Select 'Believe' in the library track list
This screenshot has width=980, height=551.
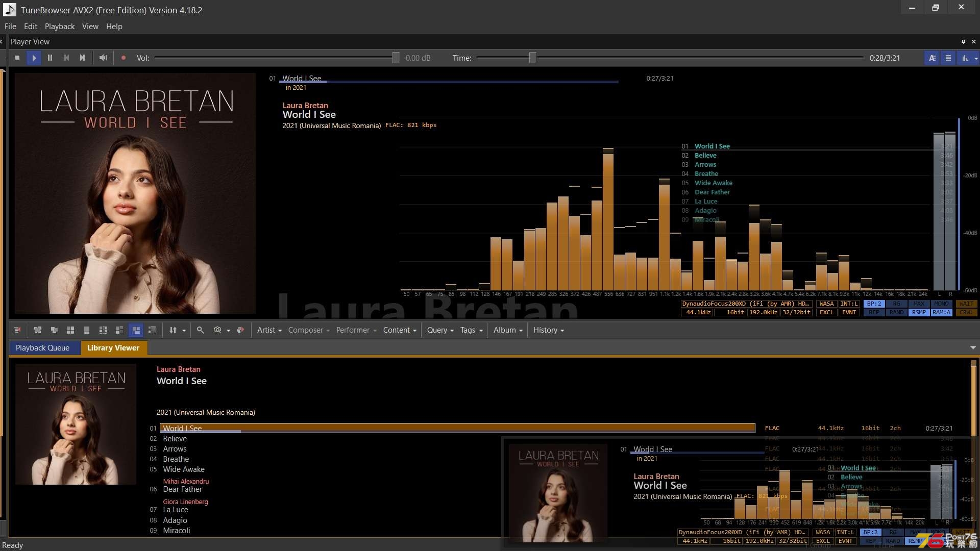pyautogui.click(x=175, y=439)
